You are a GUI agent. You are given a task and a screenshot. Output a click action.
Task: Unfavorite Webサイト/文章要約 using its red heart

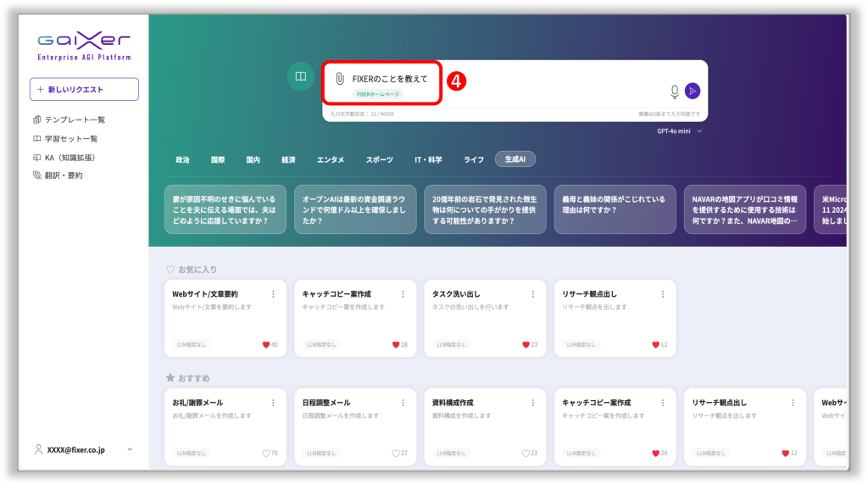[x=265, y=344]
